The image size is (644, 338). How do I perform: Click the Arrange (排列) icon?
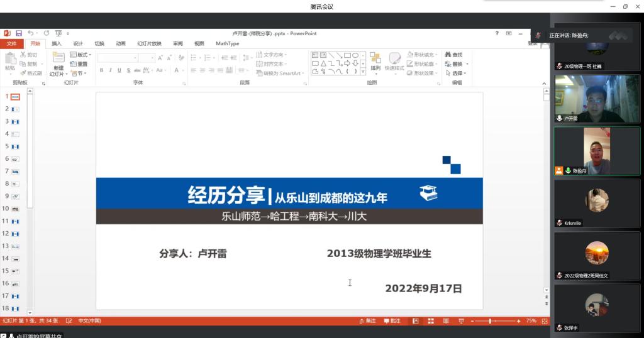(x=375, y=59)
